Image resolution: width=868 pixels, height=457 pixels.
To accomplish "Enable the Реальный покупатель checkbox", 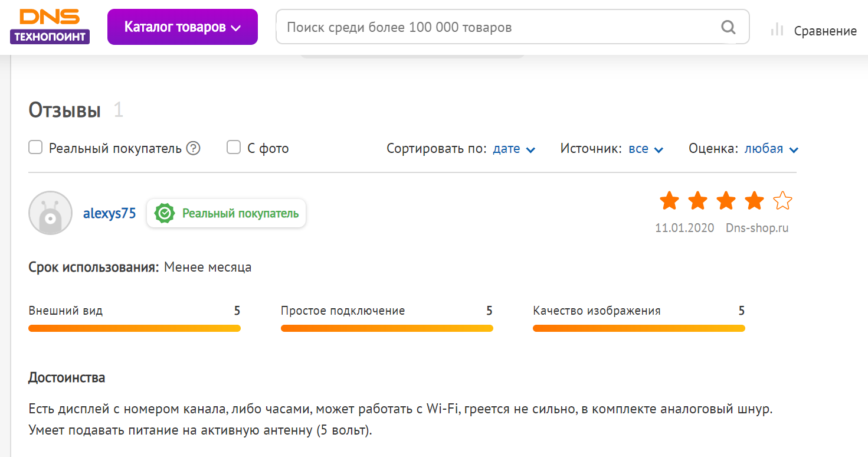I will tap(35, 148).
